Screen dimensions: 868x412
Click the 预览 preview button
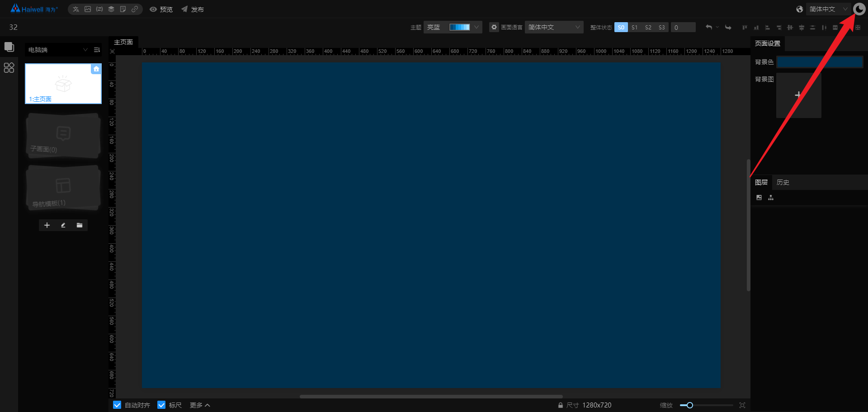pyautogui.click(x=161, y=9)
